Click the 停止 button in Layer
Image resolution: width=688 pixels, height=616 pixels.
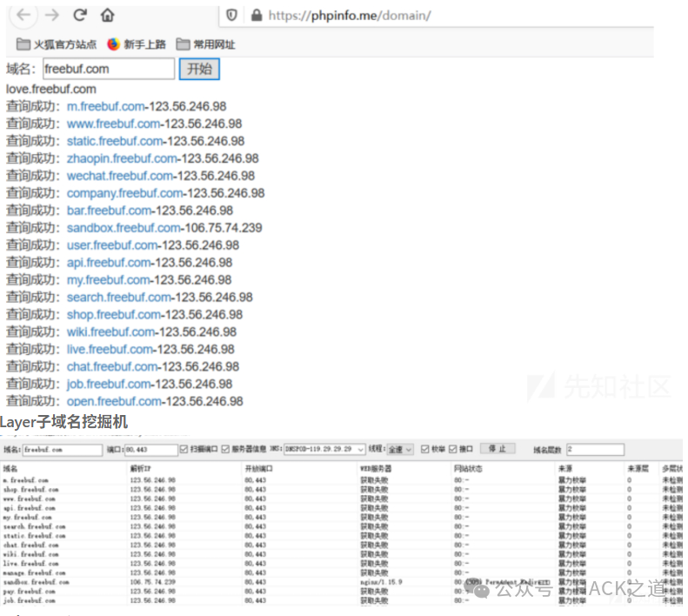pos(498,448)
